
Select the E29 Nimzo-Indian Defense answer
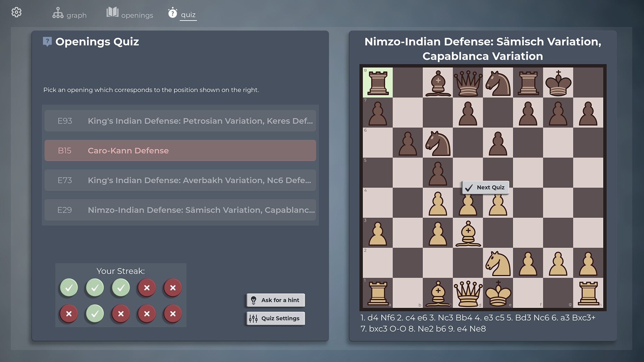180,210
